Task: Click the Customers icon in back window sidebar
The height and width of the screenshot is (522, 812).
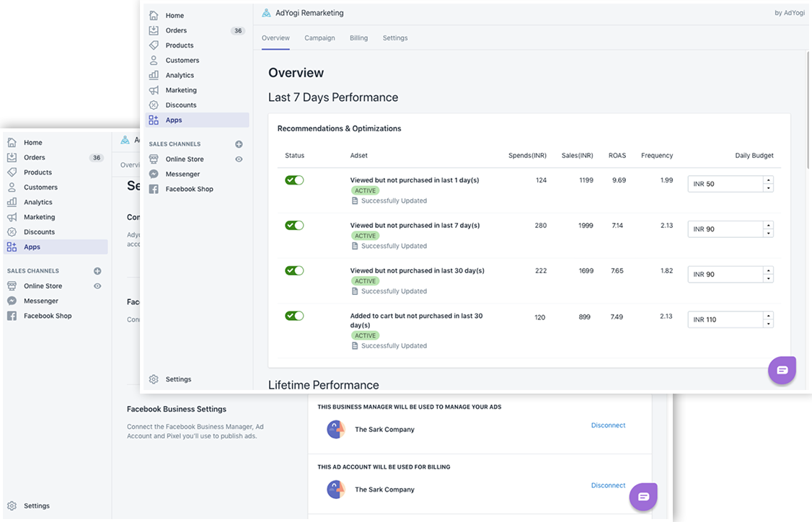Action: (12, 187)
